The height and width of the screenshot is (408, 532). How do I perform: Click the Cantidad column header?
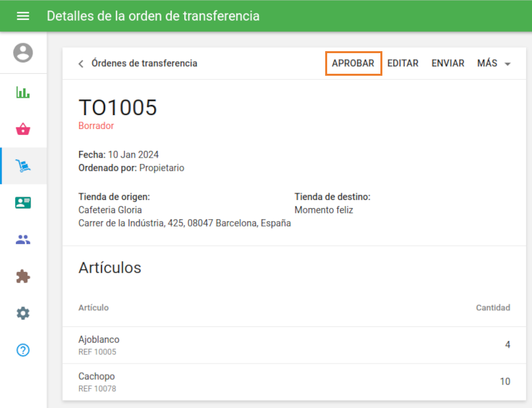(493, 308)
